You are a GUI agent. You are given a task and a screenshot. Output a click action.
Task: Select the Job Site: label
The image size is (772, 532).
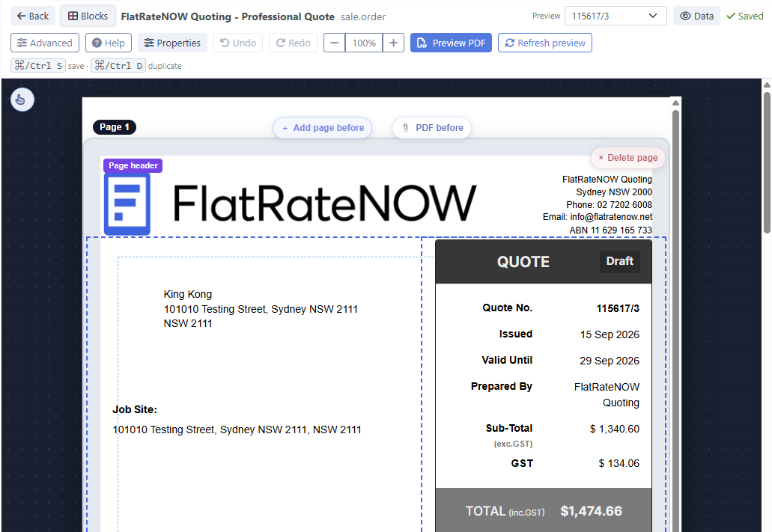click(x=135, y=409)
